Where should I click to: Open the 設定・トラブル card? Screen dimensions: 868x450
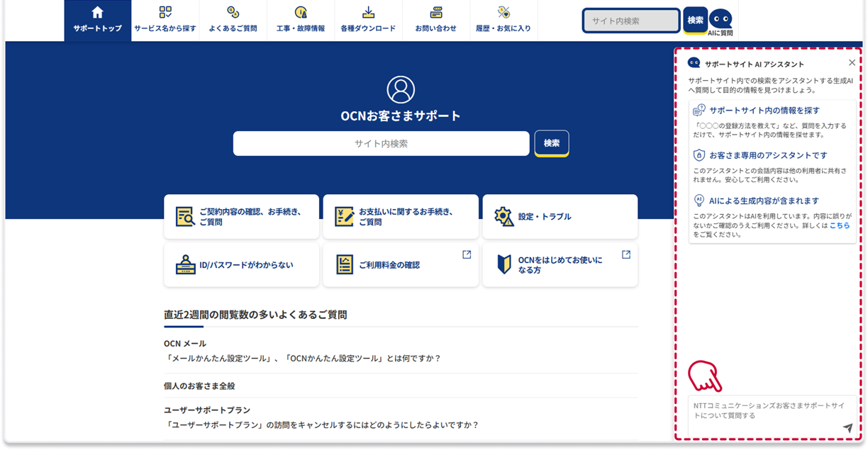pyautogui.click(x=560, y=217)
